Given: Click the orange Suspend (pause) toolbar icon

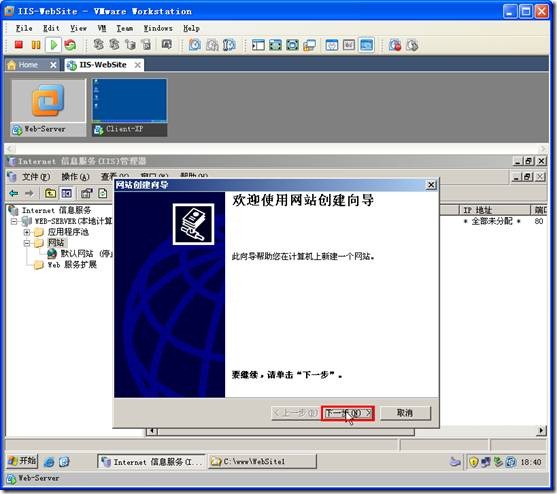Looking at the screenshot, I should [x=36, y=45].
